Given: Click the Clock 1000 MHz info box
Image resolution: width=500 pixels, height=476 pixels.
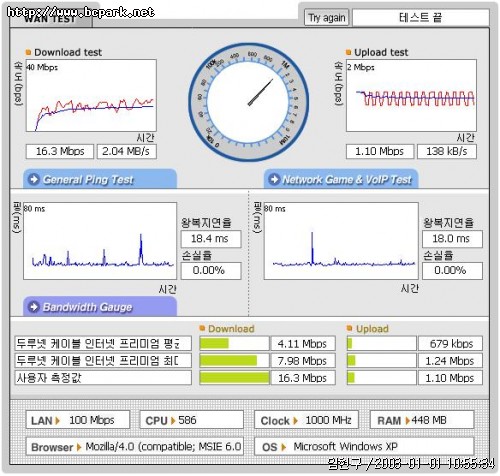Looking at the screenshot, I should pos(306,420).
